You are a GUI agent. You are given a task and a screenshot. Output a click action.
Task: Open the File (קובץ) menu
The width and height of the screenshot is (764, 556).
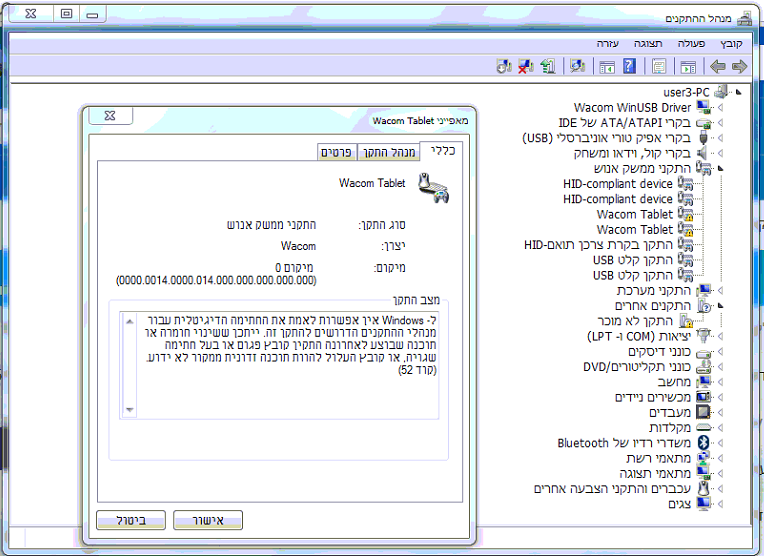click(x=731, y=43)
